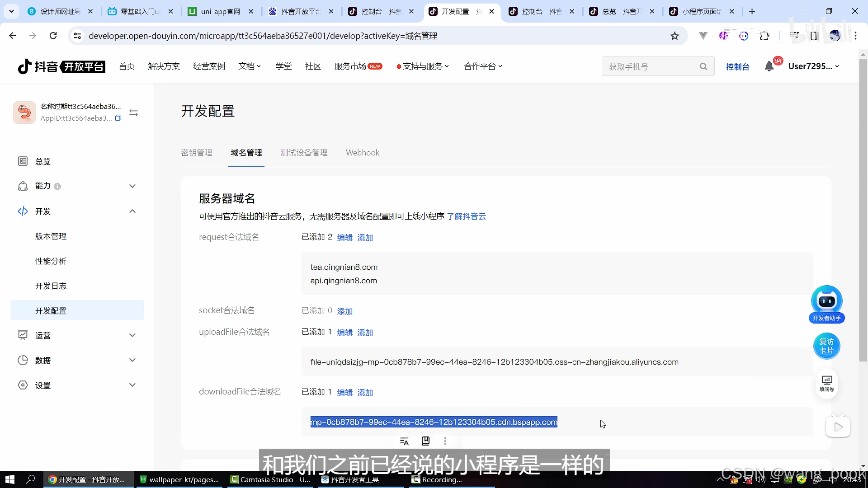Click 添加 for request合法域名
Image resolution: width=868 pixels, height=488 pixels.
[x=365, y=238]
